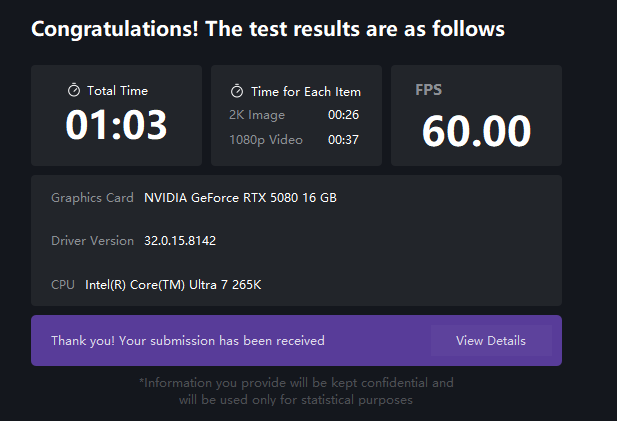Click driver version 32.0.15.8142
617x421 pixels.
pyautogui.click(x=180, y=241)
